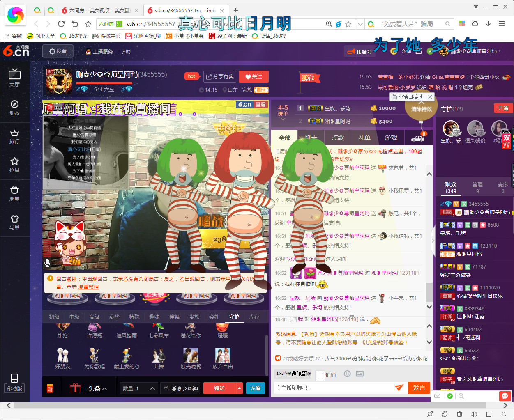This screenshot has height=420, width=514.
Task: Select the 放弃自由 gift icon
Action: tap(223, 358)
